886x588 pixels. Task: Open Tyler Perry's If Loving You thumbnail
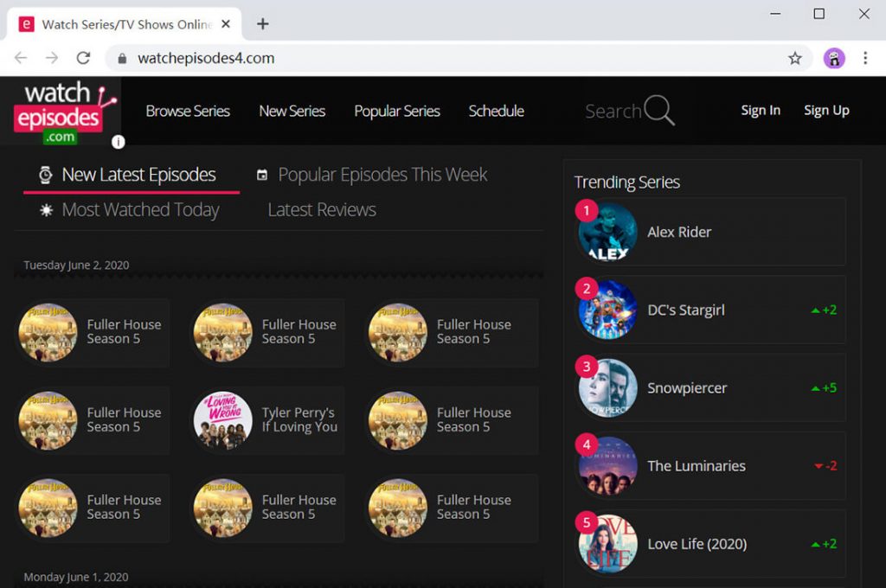222,421
